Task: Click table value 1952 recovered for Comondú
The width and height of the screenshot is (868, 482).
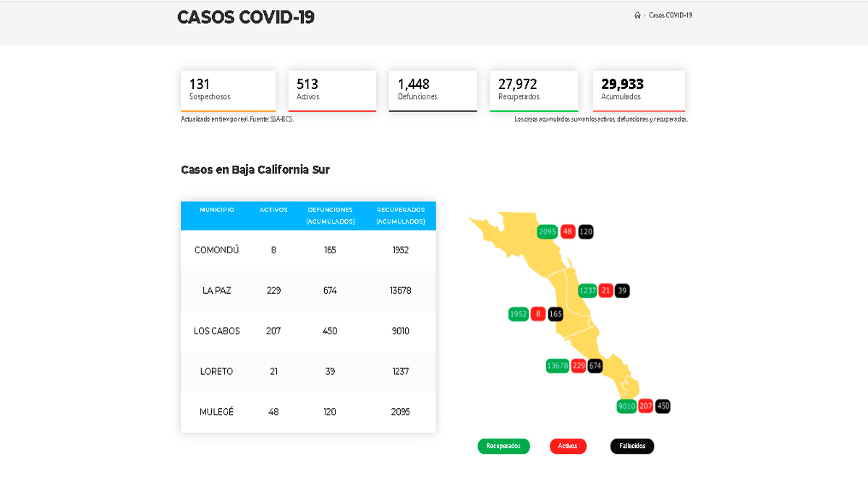Action: [x=401, y=250]
